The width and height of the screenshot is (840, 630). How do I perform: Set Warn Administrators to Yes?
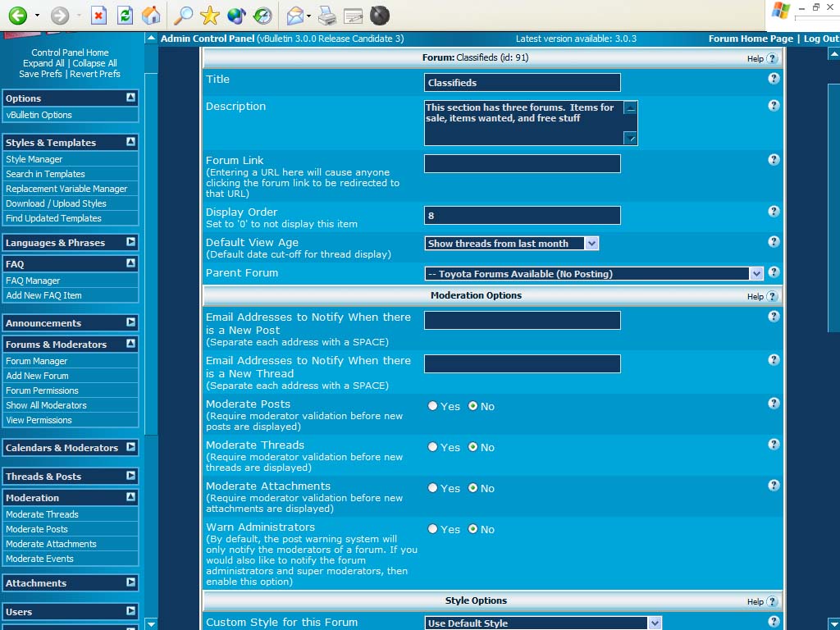(433, 529)
